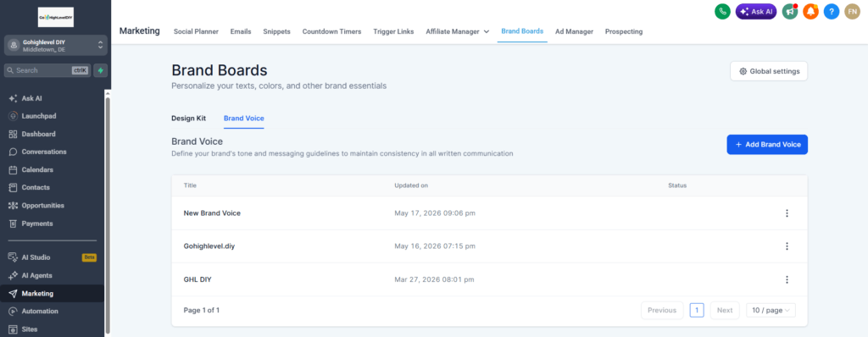
Task: Open the New Brand Voice entry
Action: [212, 213]
